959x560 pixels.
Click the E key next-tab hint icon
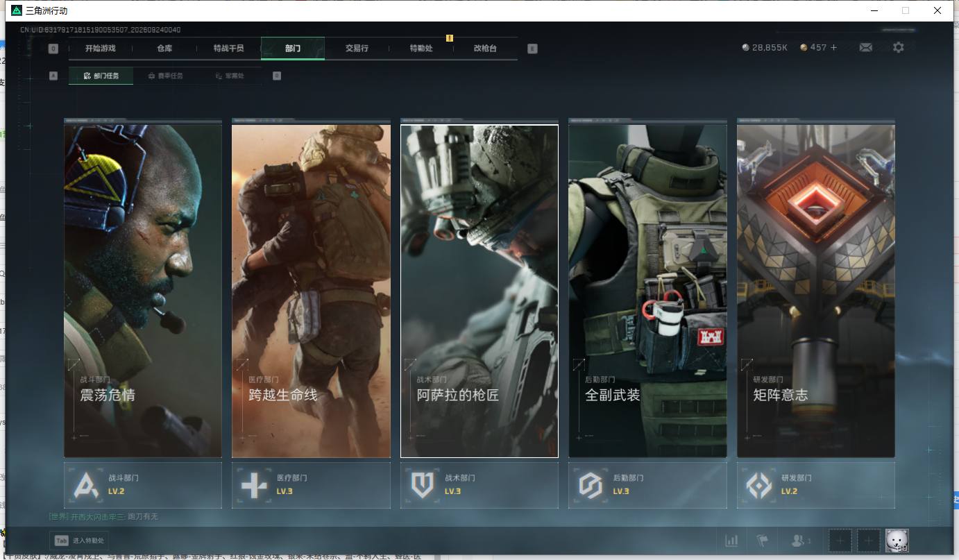click(532, 49)
